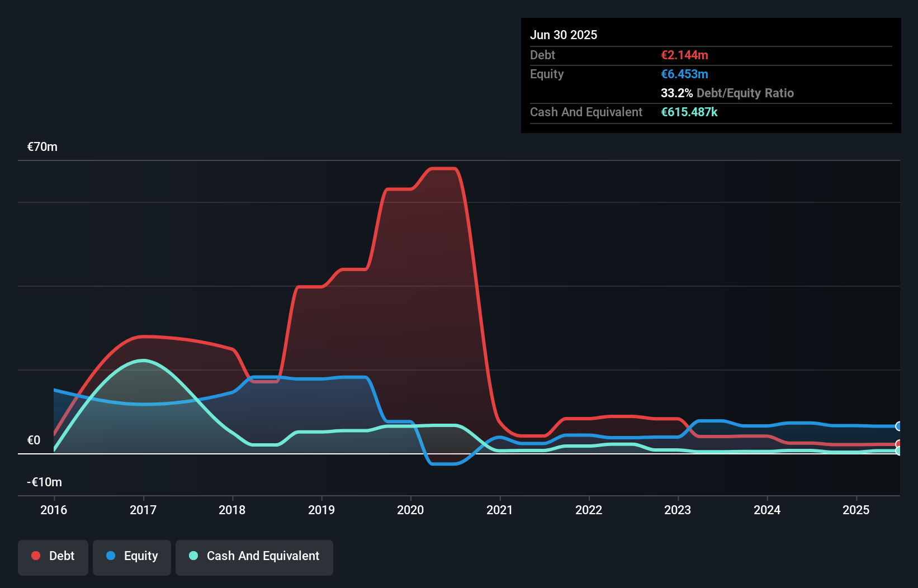Toggle the Equity series visibility
The height and width of the screenshot is (588, 918).
(x=131, y=556)
